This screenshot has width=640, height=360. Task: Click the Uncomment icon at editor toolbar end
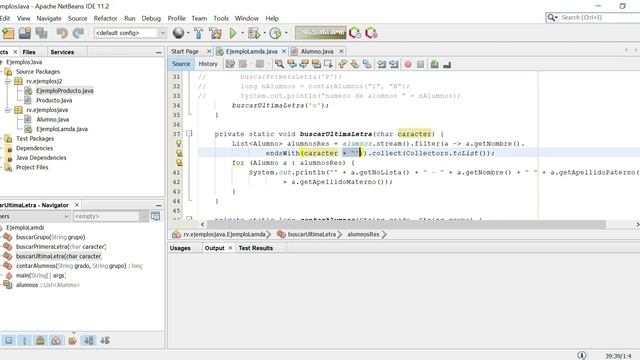[447, 64]
